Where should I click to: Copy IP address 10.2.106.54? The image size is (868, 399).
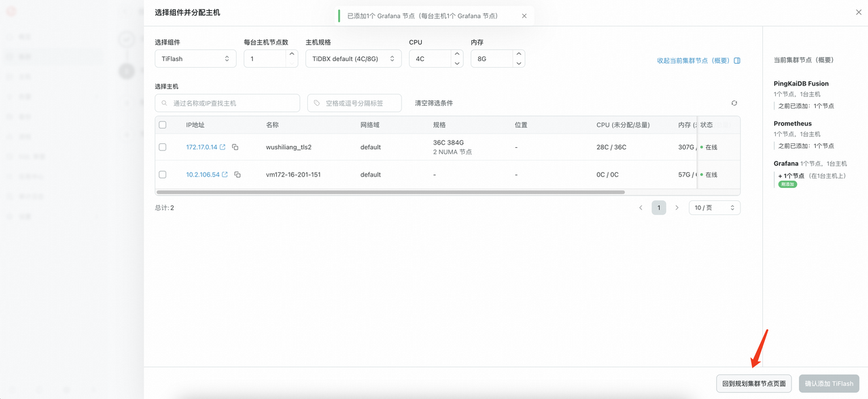click(x=237, y=175)
